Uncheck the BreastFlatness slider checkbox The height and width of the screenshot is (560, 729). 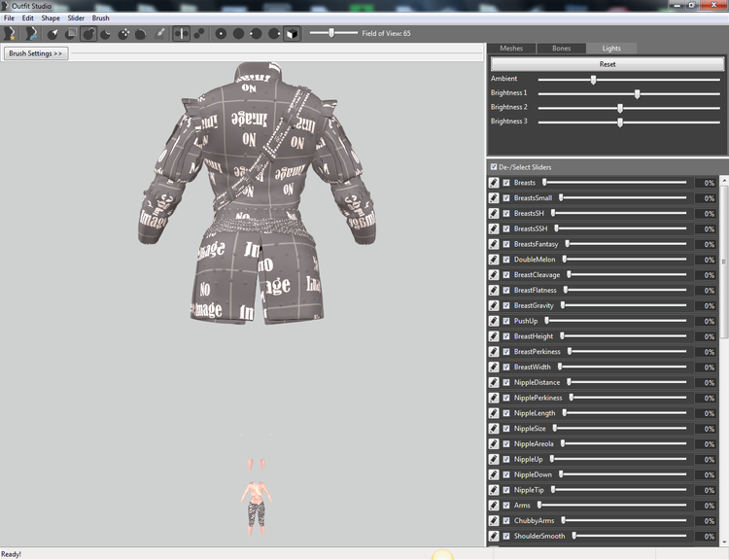tap(506, 291)
